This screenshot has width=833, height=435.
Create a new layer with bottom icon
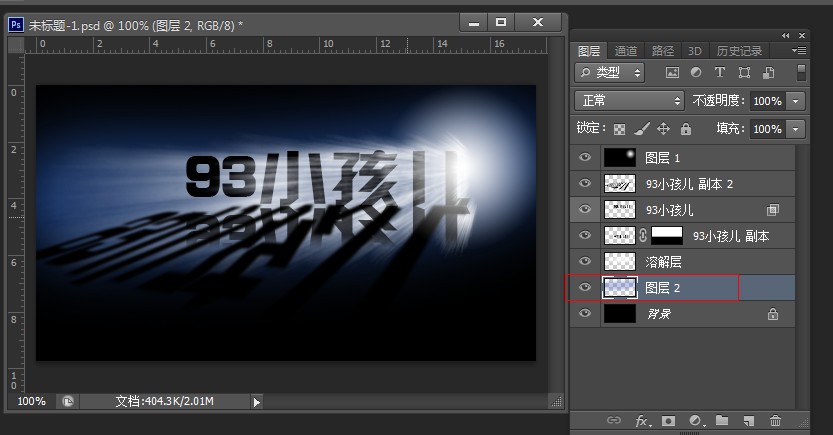coord(748,421)
